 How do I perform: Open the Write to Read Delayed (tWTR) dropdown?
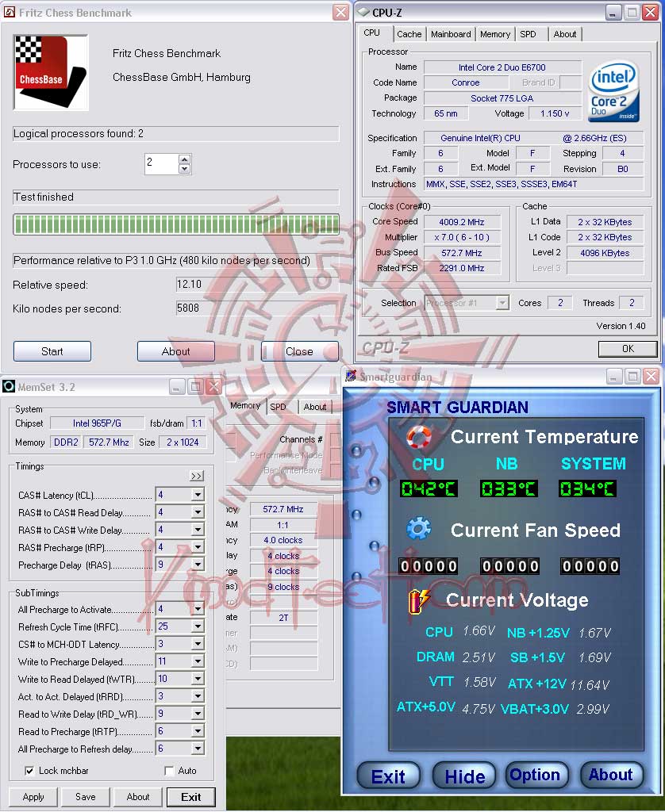click(198, 679)
